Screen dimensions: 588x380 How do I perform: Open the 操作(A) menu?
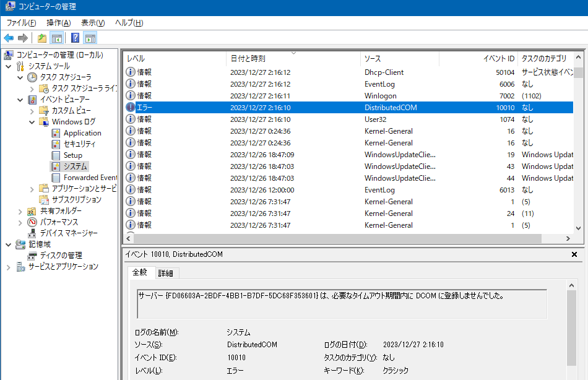pyautogui.click(x=59, y=23)
